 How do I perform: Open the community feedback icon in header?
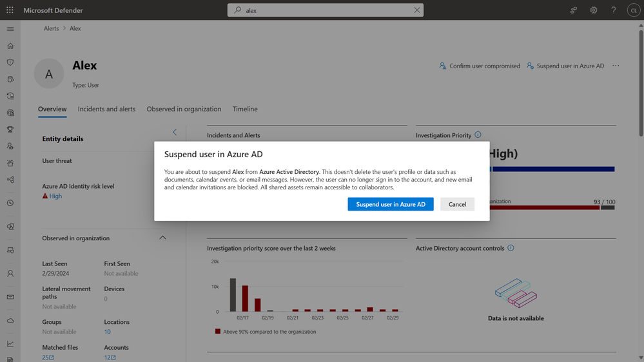(x=574, y=10)
